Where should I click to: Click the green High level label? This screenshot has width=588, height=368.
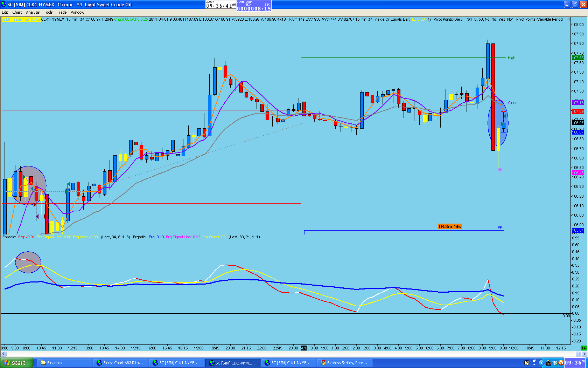click(x=511, y=58)
